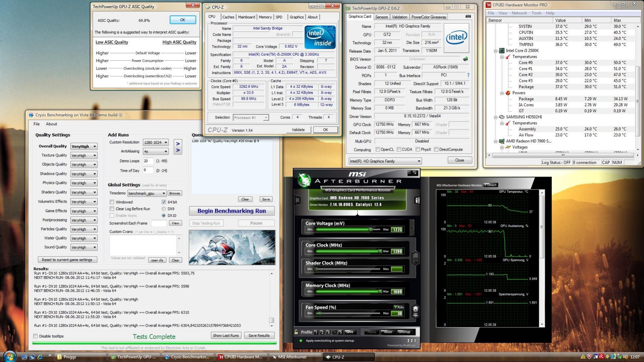Viewport: 644px width, 362px height.
Task: Click the Afterburner Settings button
Action: click(x=404, y=332)
